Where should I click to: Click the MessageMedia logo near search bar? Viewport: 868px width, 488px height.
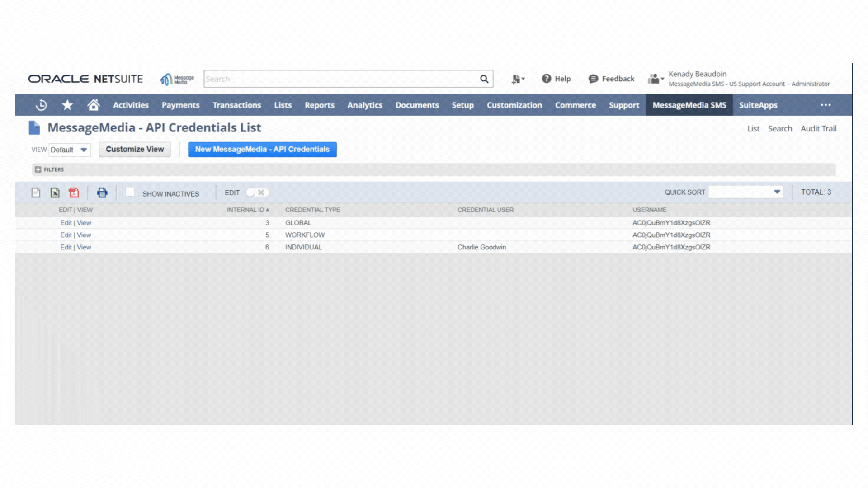pyautogui.click(x=176, y=78)
